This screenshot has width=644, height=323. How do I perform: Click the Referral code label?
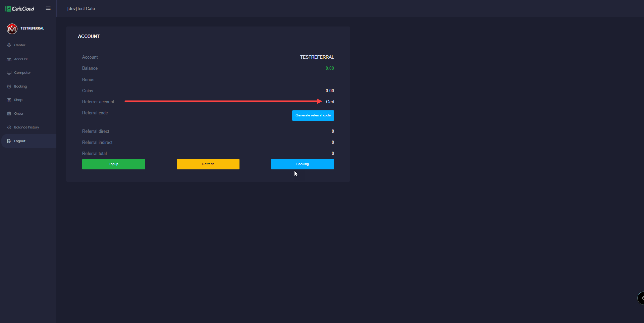pos(95,113)
